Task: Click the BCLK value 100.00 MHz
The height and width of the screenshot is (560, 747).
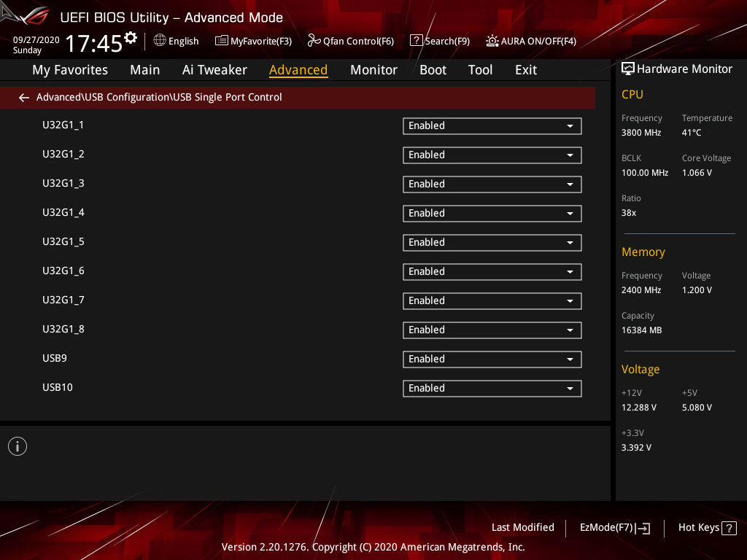Action: [x=645, y=173]
